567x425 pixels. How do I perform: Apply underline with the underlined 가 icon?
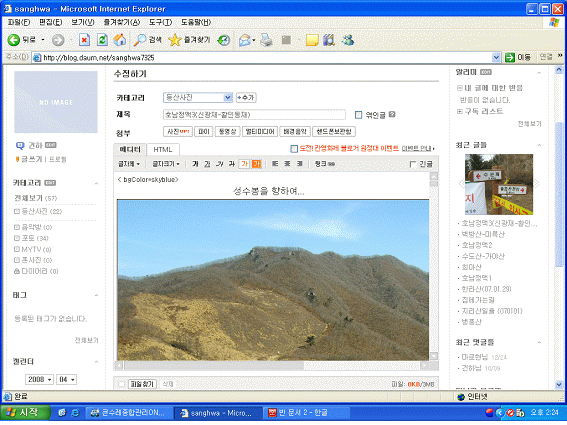tap(207, 164)
